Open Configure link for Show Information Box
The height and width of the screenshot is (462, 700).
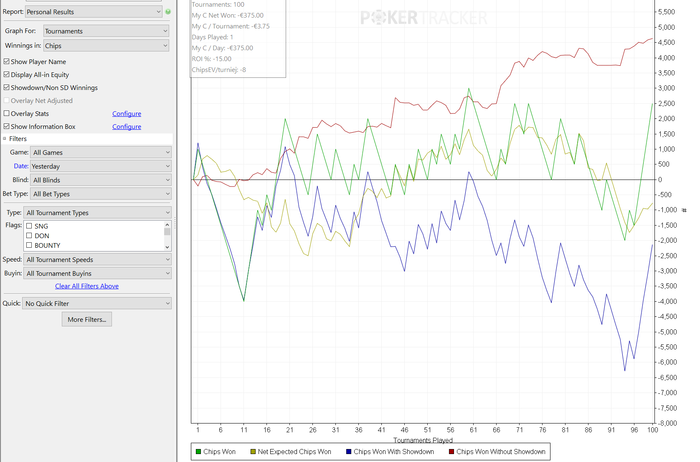click(127, 127)
